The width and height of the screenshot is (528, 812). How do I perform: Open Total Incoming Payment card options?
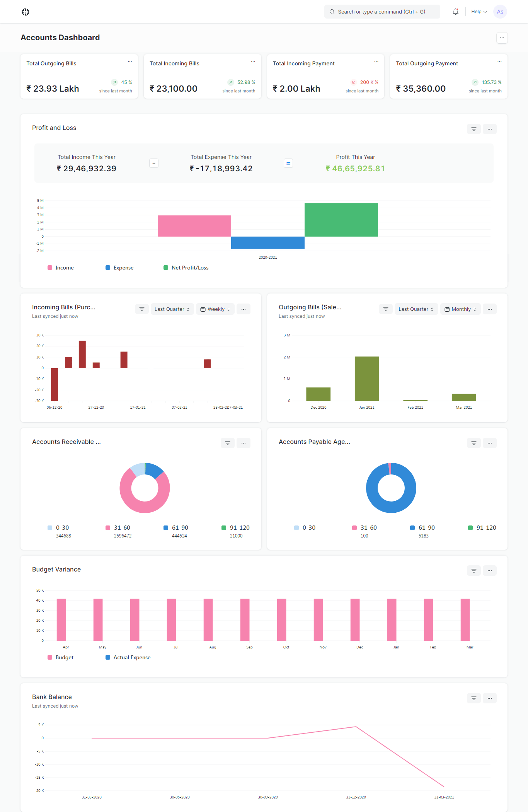point(376,62)
